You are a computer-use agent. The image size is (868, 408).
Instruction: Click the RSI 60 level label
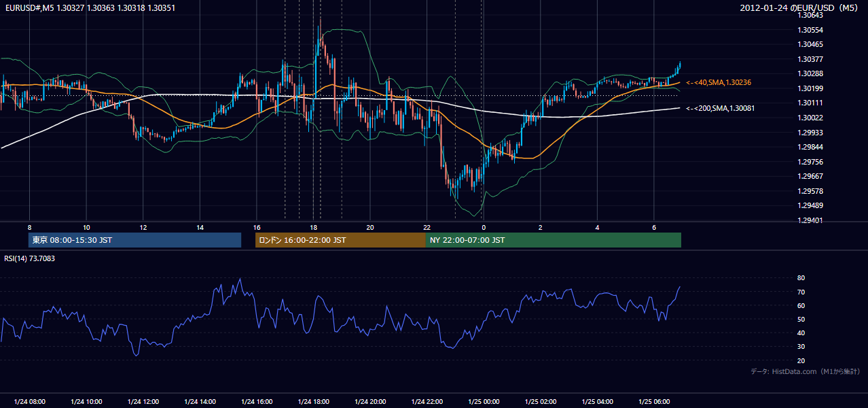click(x=801, y=305)
